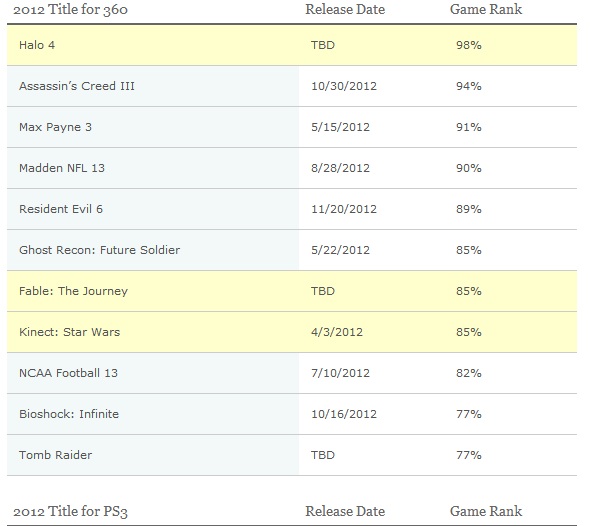Click Assassin's Creed III title
Screen dimensions: 590x526
77,86
